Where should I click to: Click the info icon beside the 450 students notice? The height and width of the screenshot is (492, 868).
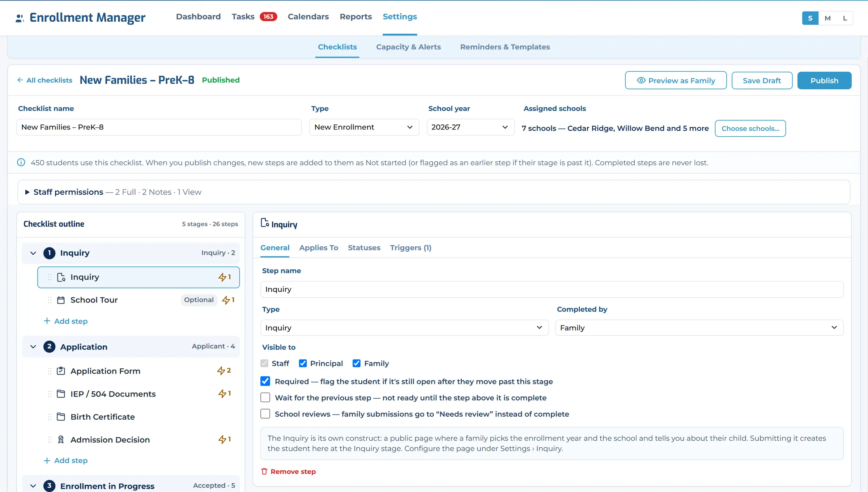pos(21,162)
